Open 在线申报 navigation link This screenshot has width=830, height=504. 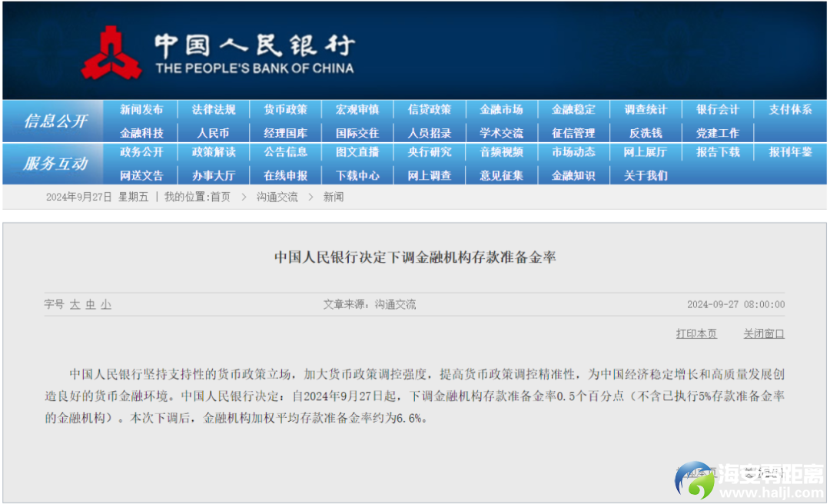[285, 175]
